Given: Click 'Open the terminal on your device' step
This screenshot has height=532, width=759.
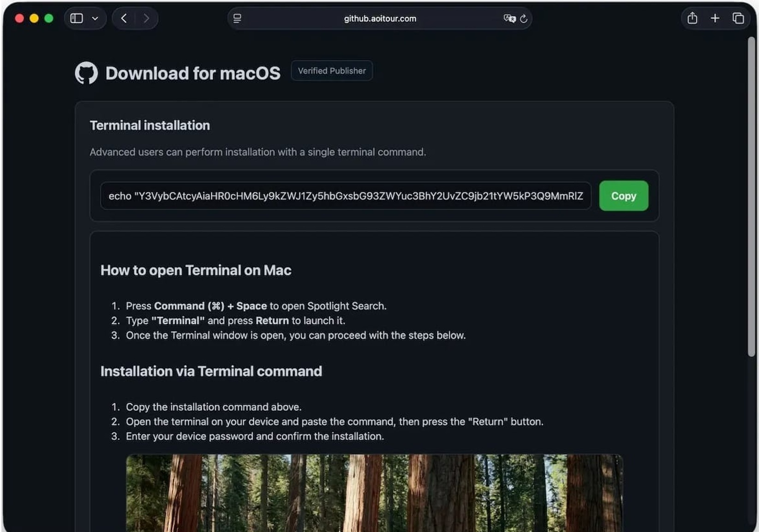Looking at the screenshot, I should 335,422.
